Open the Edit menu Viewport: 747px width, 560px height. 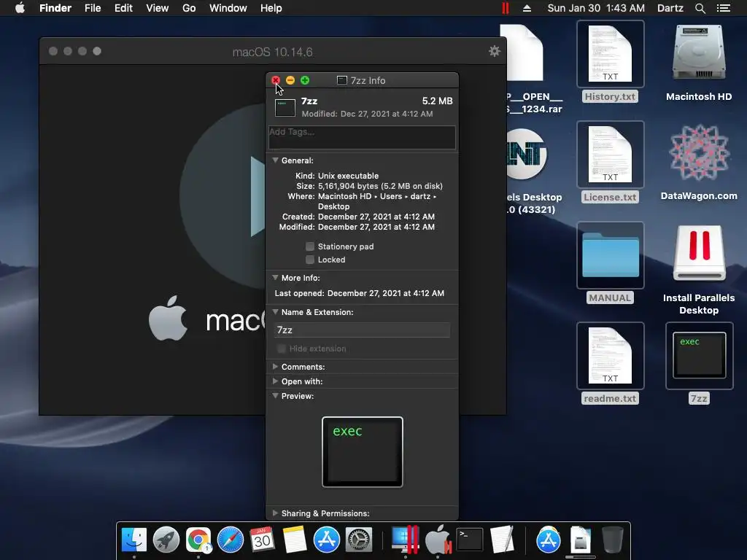tap(123, 8)
